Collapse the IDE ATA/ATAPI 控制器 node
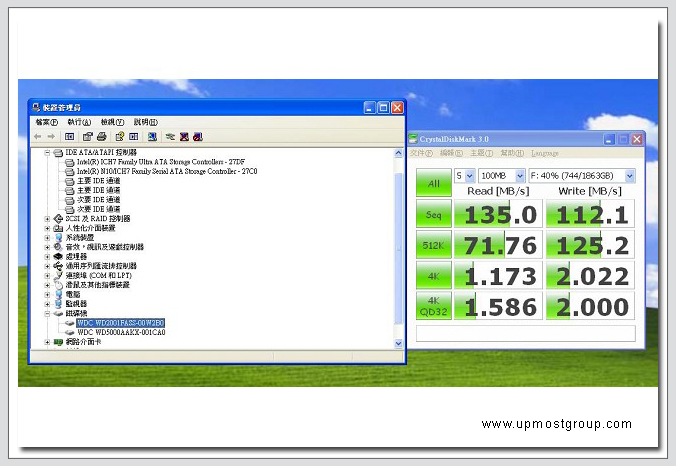676x466 pixels. (x=47, y=153)
